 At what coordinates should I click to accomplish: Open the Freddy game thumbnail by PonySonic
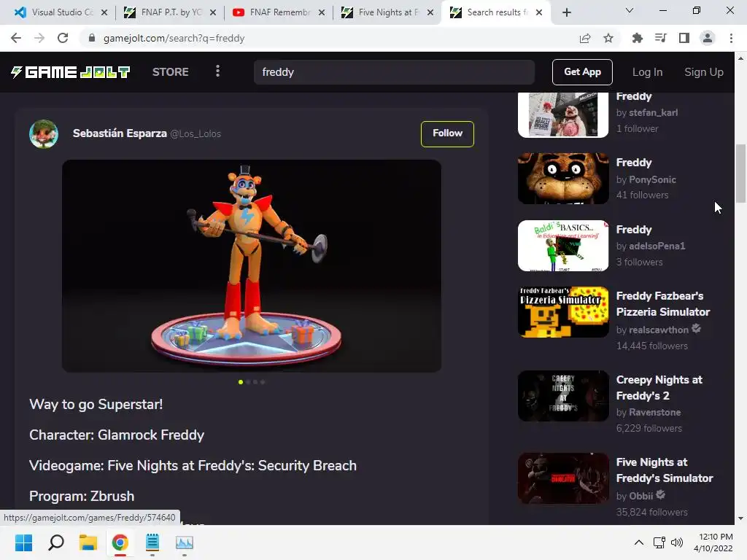click(563, 179)
